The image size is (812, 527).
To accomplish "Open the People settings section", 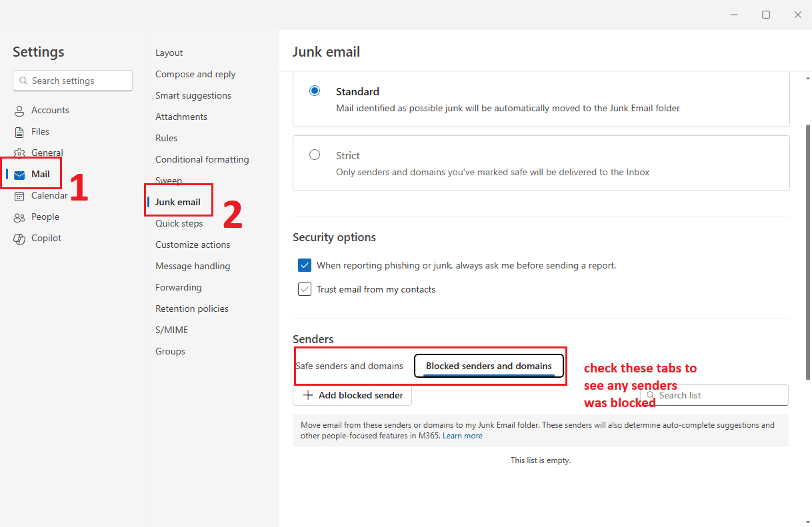I will 44,217.
